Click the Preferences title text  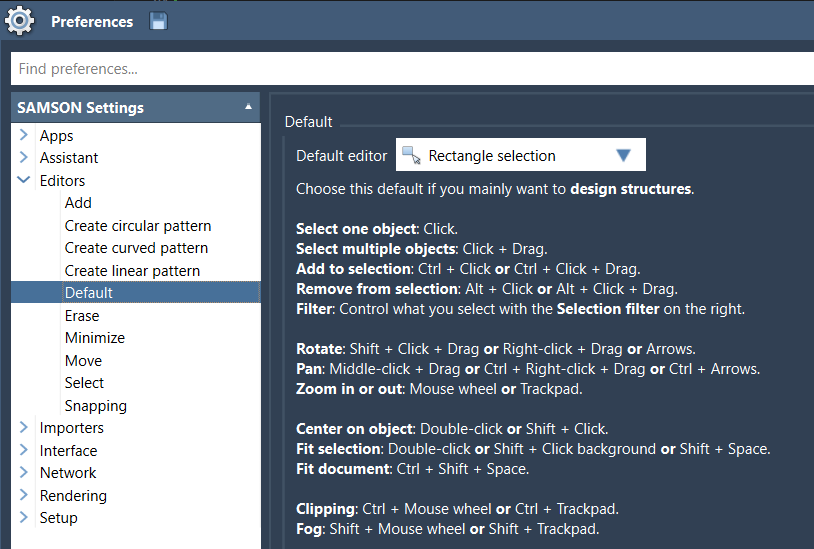pyautogui.click(x=92, y=22)
